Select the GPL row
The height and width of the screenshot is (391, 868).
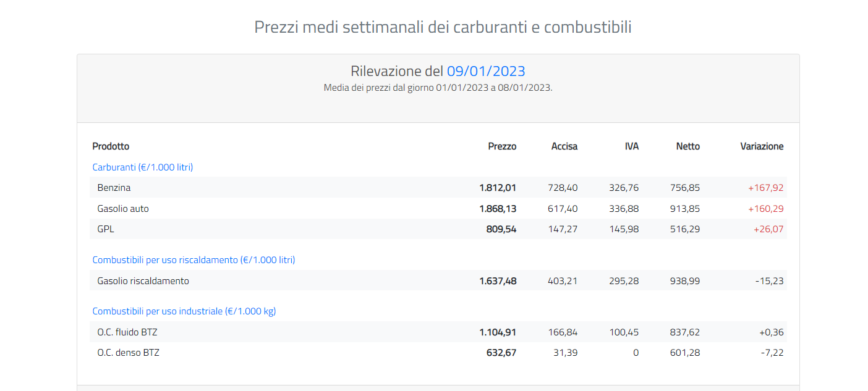[438, 229]
